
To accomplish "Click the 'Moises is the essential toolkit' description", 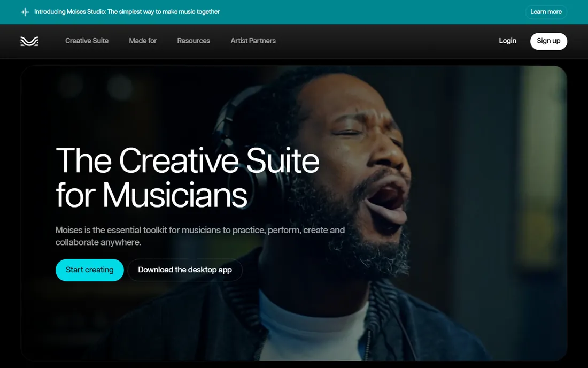I will (x=200, y=236).
